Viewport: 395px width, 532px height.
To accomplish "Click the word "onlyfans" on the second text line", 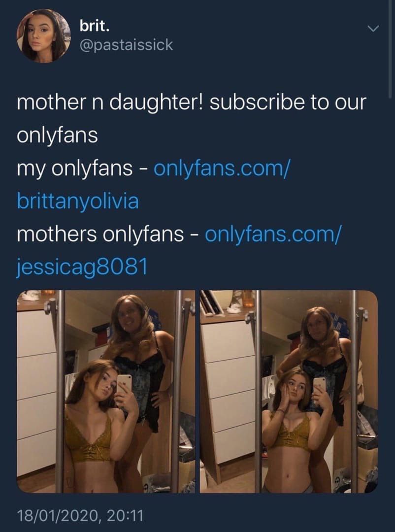I will pyautogui.click(x=57, y=135).
